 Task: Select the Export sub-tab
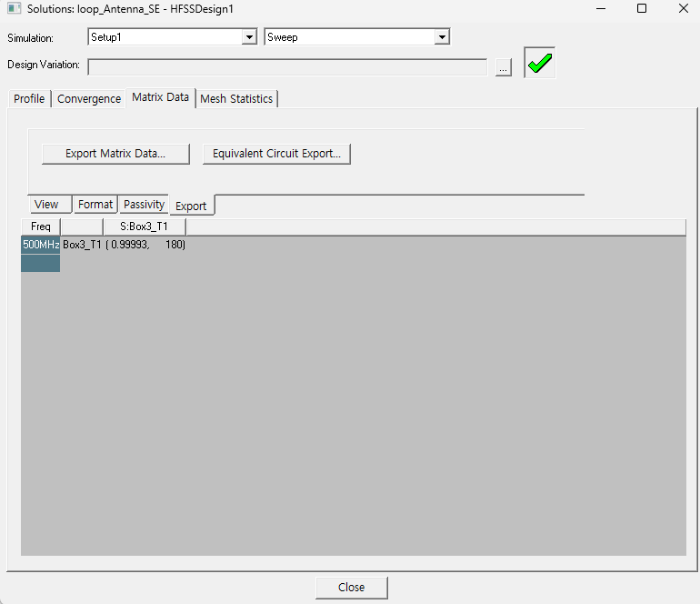click(x=191, y=206)
